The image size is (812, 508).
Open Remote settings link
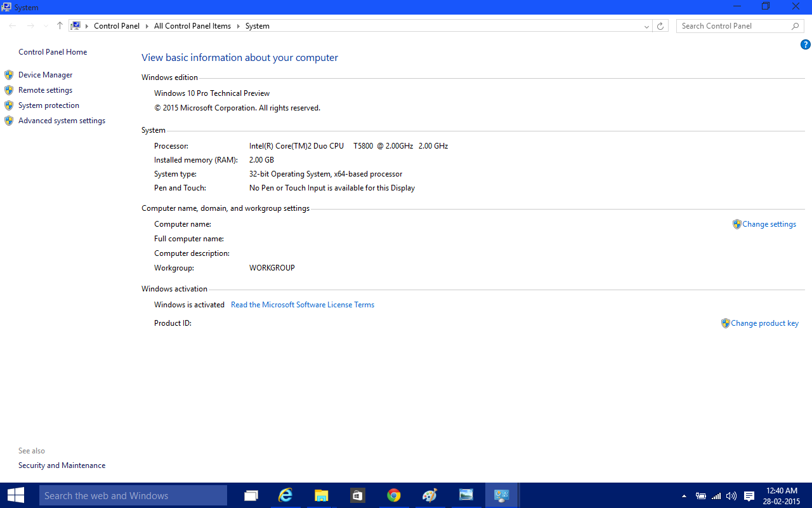pos(45,90)
